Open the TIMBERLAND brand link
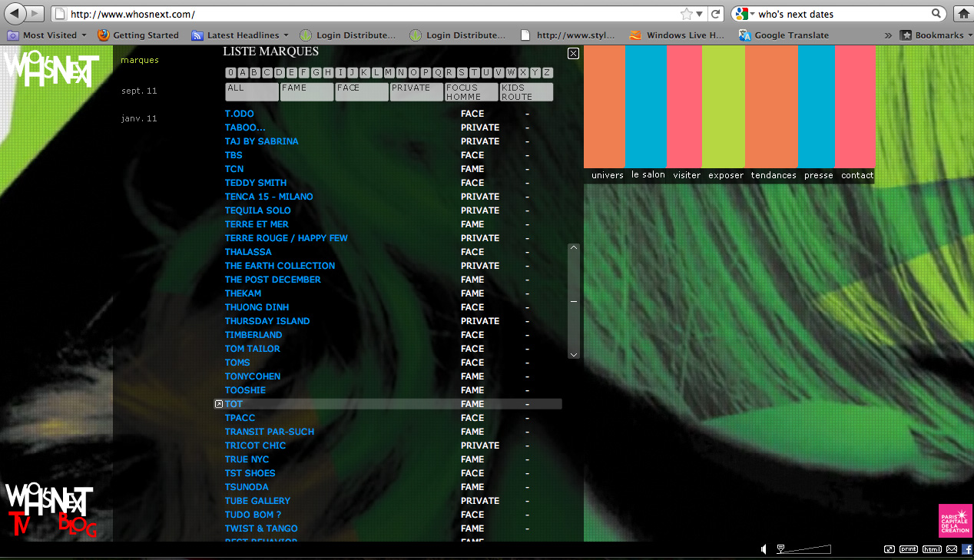 click(x=253, y=335)
